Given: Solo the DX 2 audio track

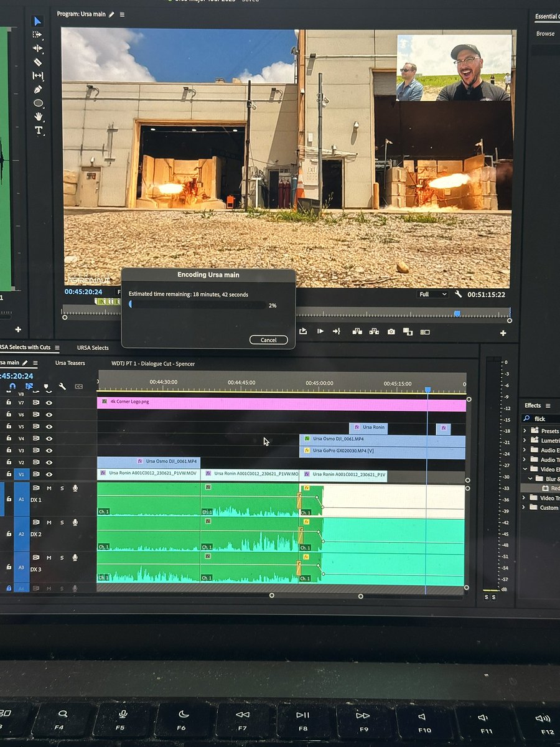Looking at the screenshot, I should (x=62, y=522).
